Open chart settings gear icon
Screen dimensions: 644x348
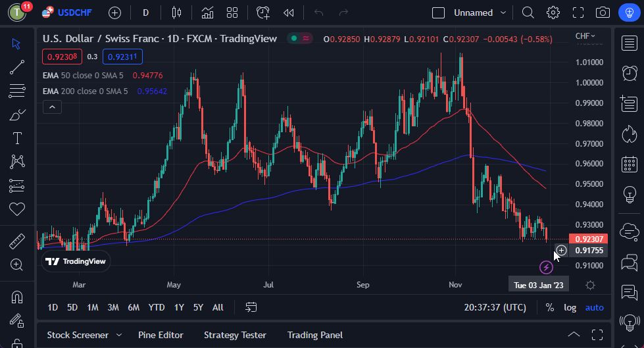click(553, 12)
